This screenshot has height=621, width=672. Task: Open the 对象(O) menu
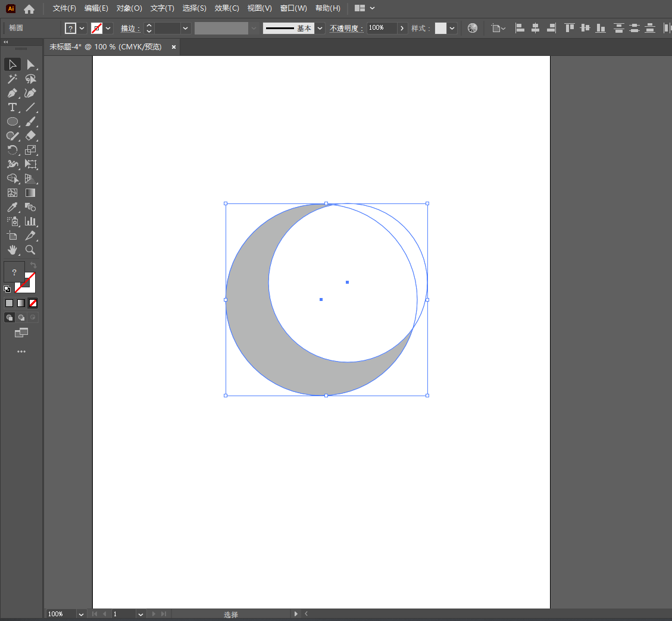(x=129, y=8)
